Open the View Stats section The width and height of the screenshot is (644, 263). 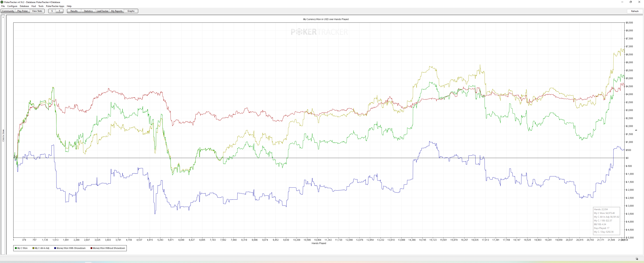point(37,11)
